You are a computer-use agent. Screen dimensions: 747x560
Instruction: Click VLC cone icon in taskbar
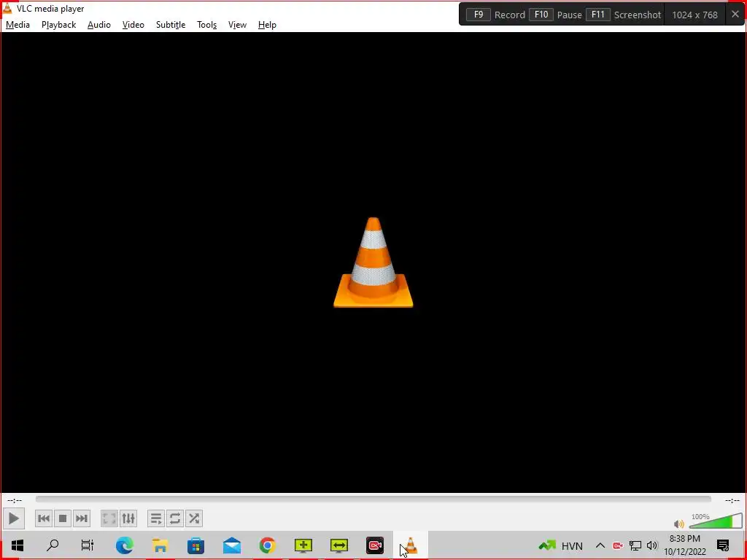click(411, 545)
